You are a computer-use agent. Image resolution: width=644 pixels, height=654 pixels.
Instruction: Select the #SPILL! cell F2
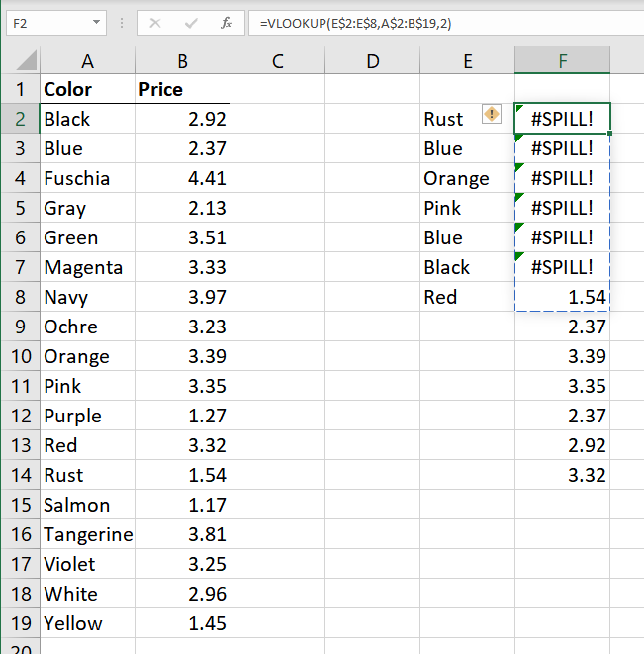coord(562,119)
